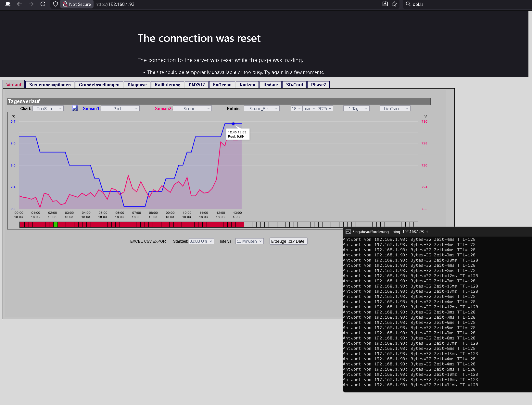Click the browser icon left of the back arrow

pos(8,4)
